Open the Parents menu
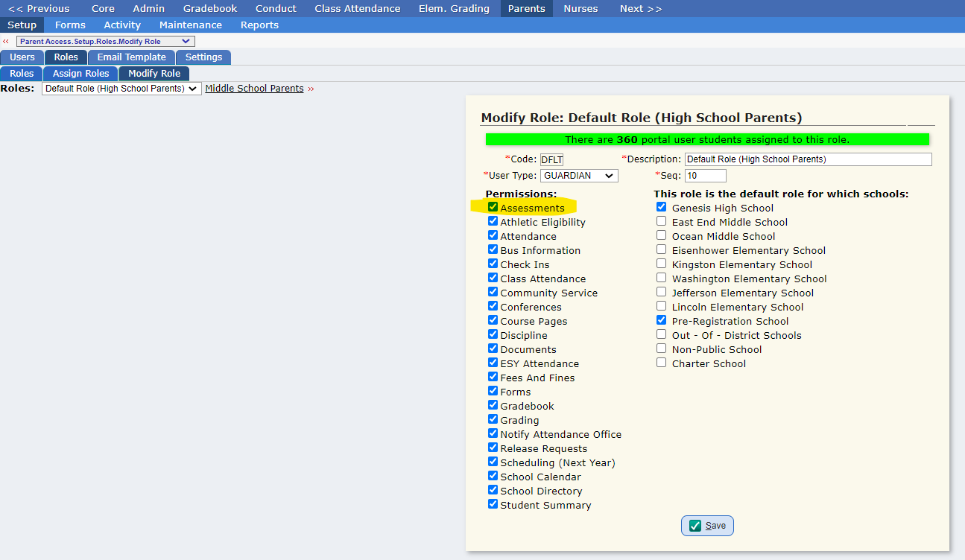 tap(526, 8)
